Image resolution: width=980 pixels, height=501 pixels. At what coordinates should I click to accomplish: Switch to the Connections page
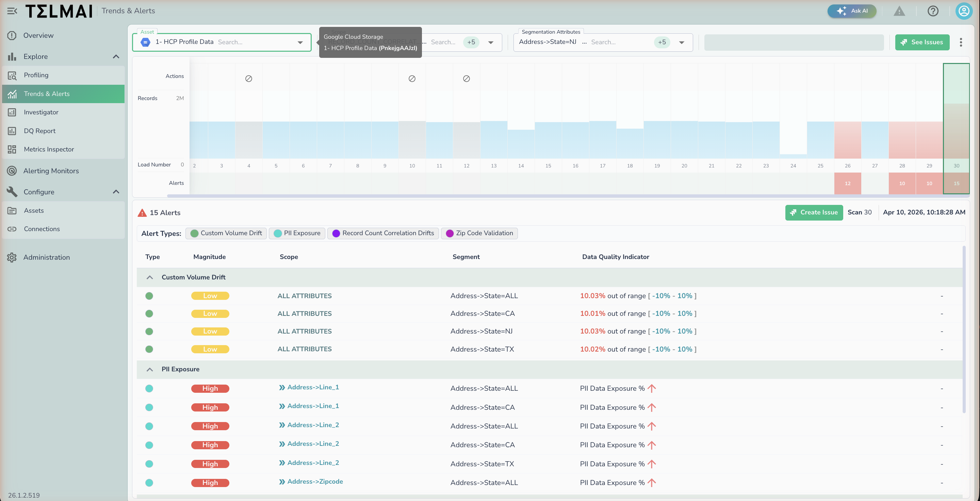point(42,229)
